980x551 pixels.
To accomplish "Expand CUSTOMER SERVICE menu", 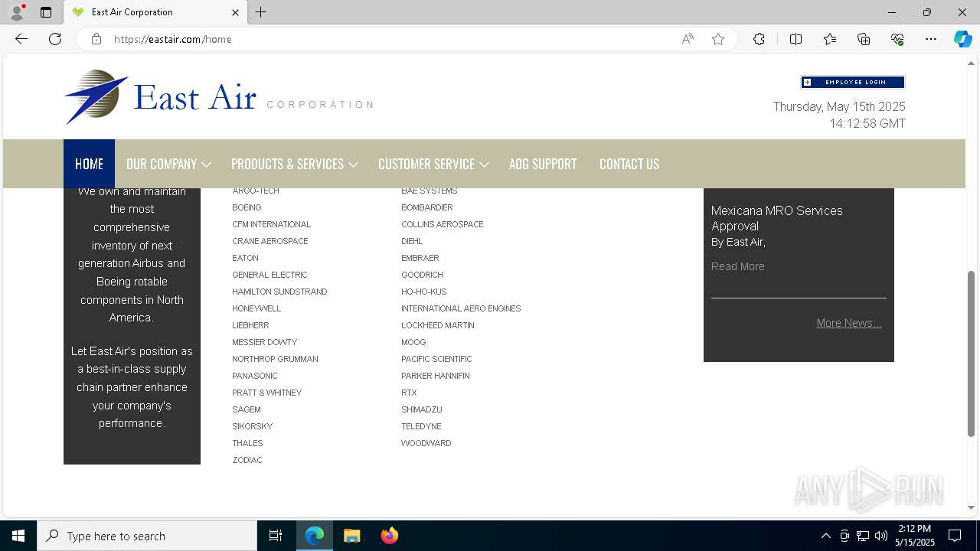I will [433, 164].
